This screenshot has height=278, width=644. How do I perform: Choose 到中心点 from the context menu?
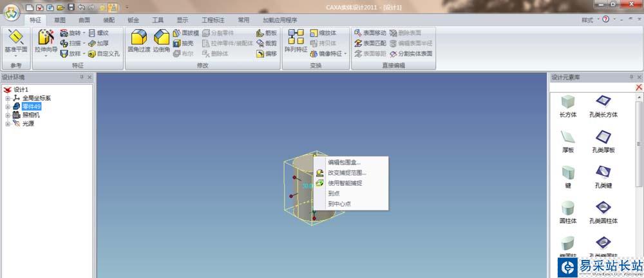coord(351,204)
